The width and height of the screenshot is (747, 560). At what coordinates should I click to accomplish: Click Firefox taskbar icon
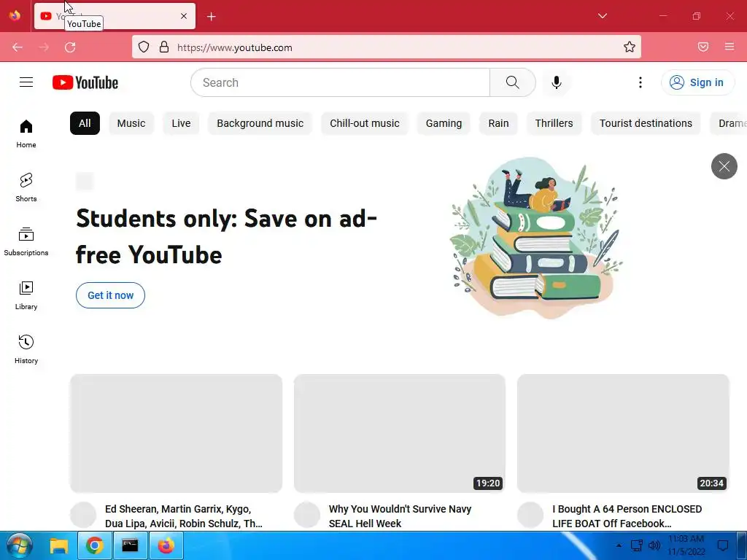pyautogui.click(x=166, y=545)
